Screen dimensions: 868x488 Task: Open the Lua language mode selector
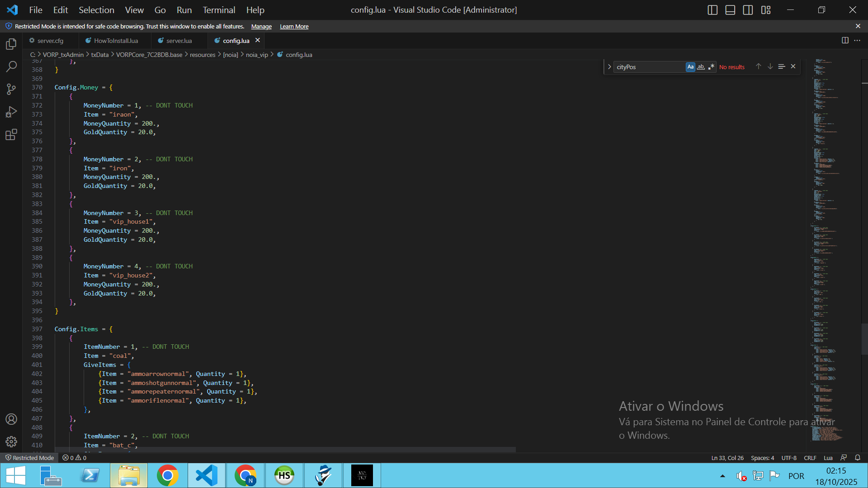click(828, 458)
